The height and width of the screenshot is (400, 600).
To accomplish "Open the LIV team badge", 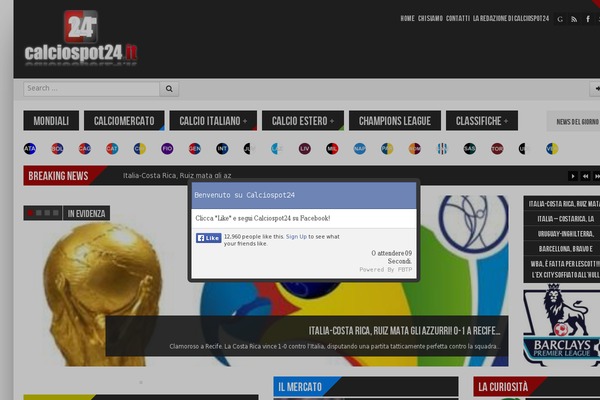I will [x=305, y=149].
